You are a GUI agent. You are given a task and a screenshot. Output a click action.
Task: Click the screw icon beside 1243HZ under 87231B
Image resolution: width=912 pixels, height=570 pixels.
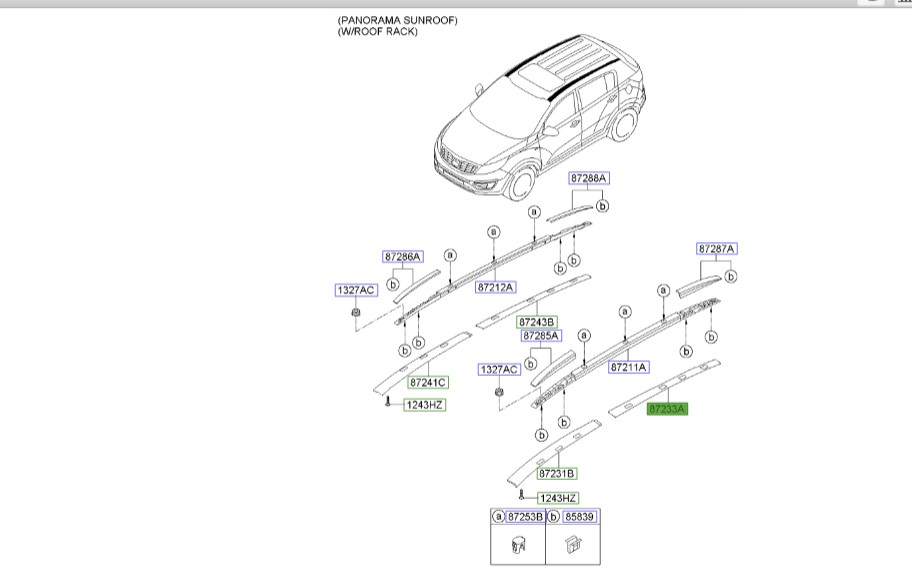pos(521,497)
